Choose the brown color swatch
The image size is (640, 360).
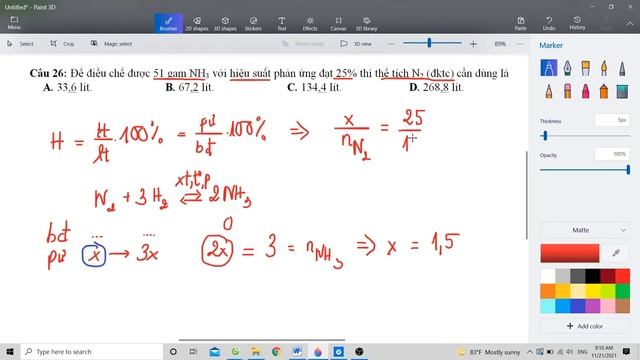pyautogui.click(x=622, y=306)
